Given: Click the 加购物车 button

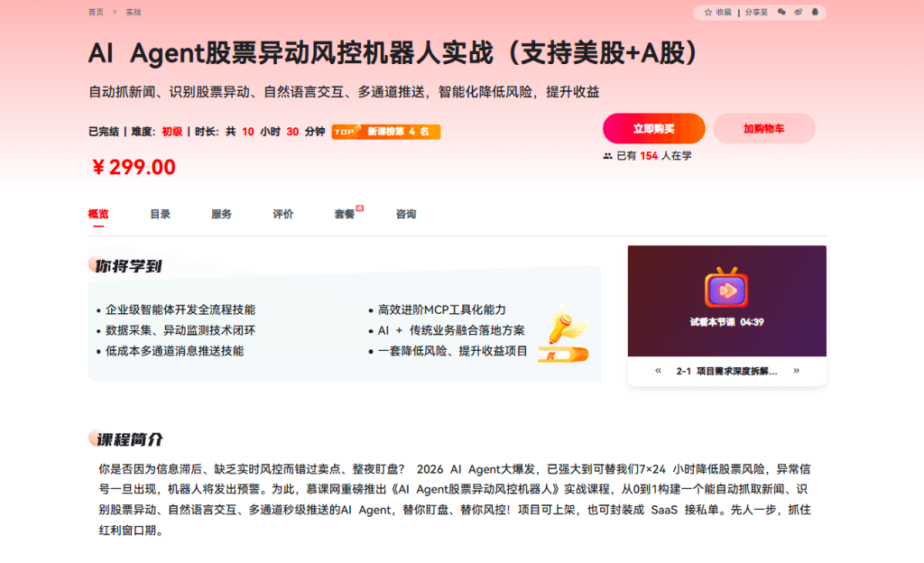Looking at the screenshot, I should tap(764, 129).
